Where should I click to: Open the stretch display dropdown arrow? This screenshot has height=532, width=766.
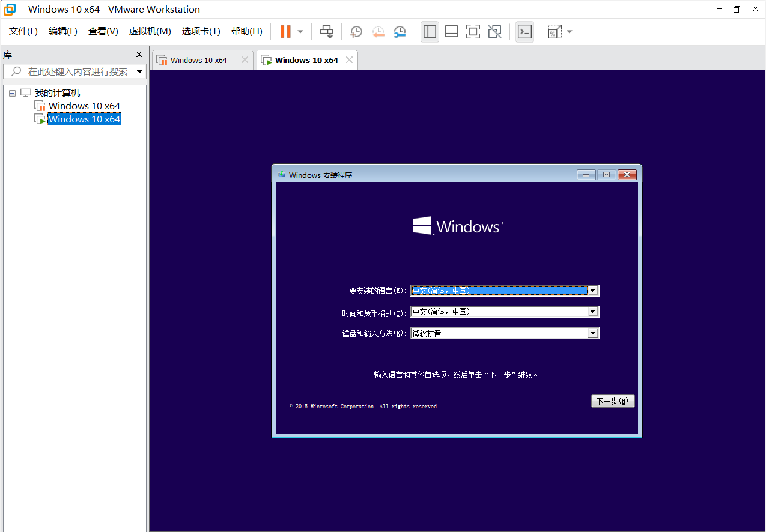[569, 32]
